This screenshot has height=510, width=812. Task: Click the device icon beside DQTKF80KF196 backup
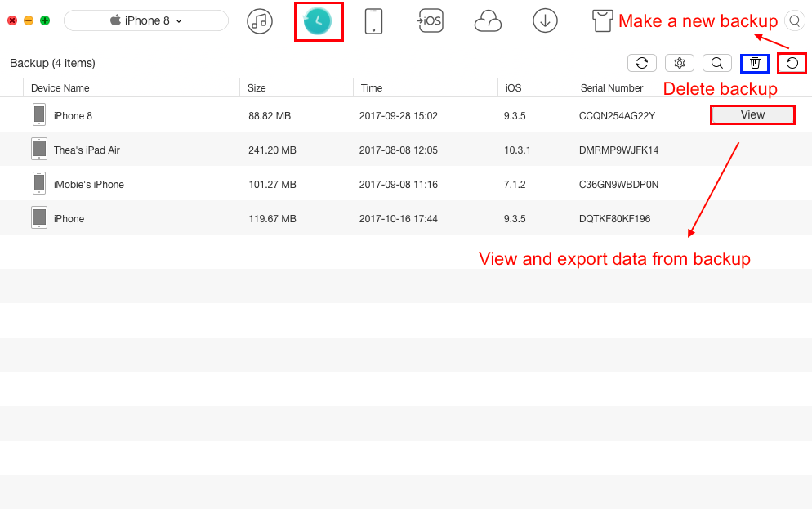point(39,217)
